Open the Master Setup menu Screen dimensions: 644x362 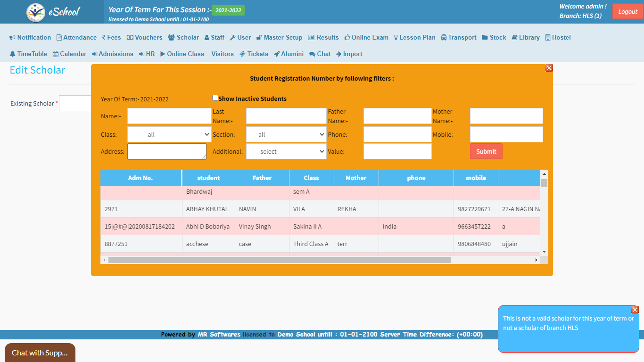[279, 37]
